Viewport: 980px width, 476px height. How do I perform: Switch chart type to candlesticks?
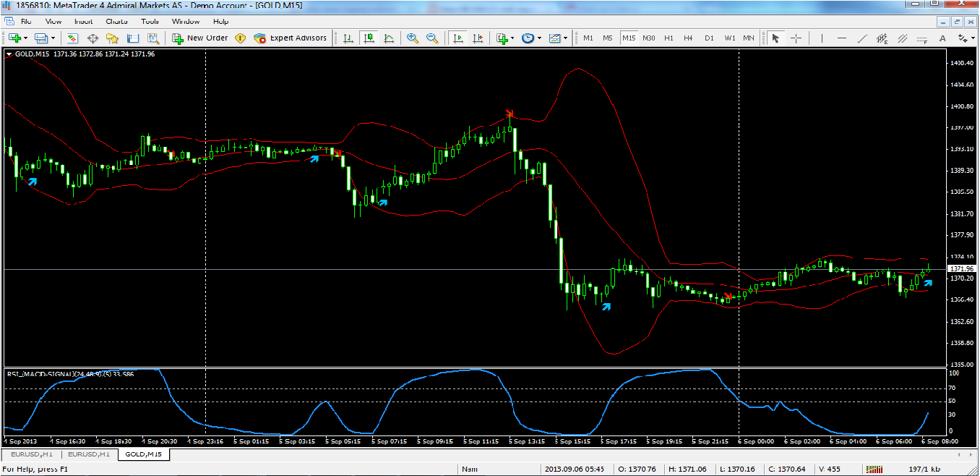369,38
